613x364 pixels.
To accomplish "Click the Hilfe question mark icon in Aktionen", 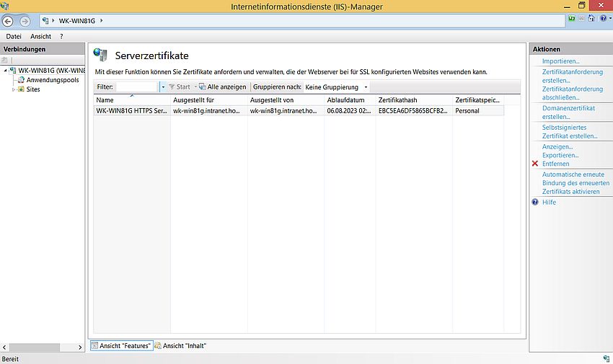I will pyautogui.click(x=535, y=202).
